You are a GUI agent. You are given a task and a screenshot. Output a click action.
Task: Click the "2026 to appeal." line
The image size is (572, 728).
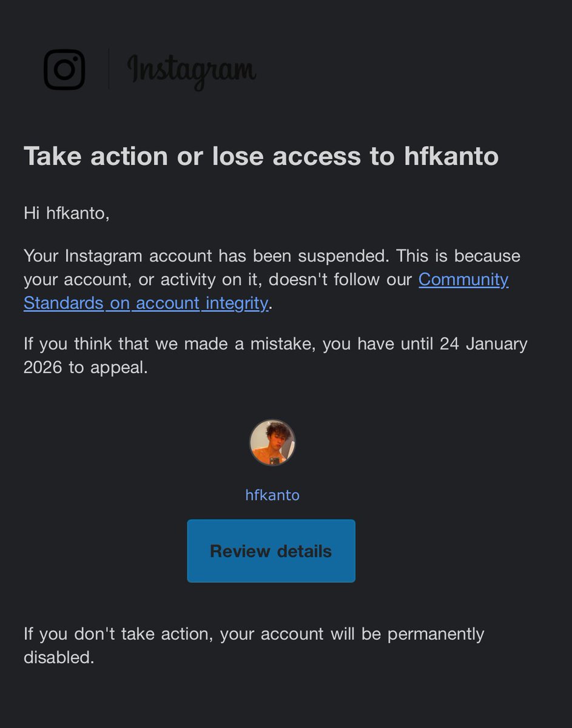click(86, 368)
